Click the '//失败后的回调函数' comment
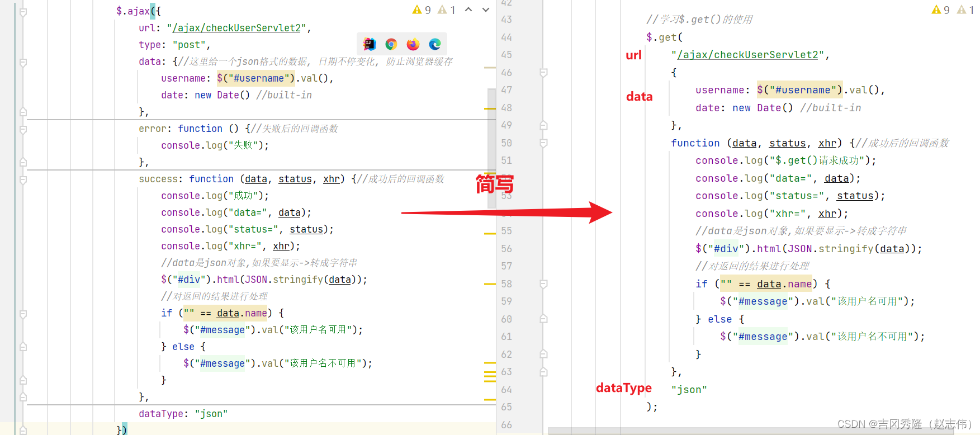 295,129
